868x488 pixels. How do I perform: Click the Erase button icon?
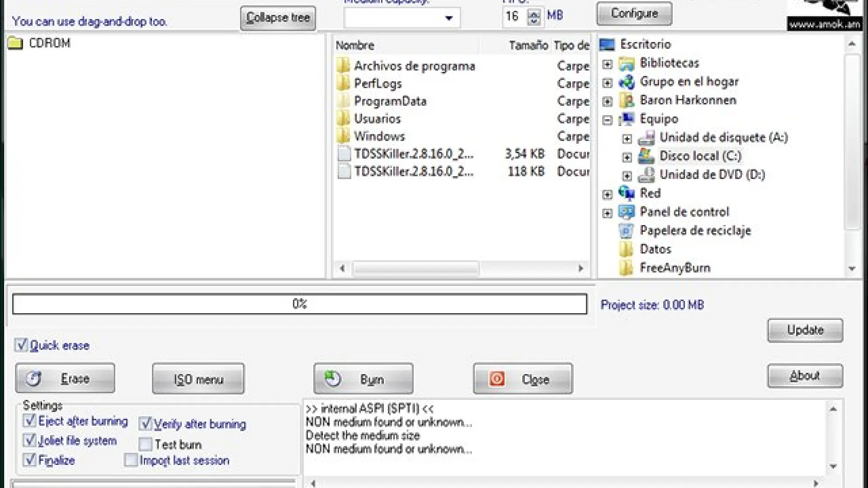[x=33, y=379]
